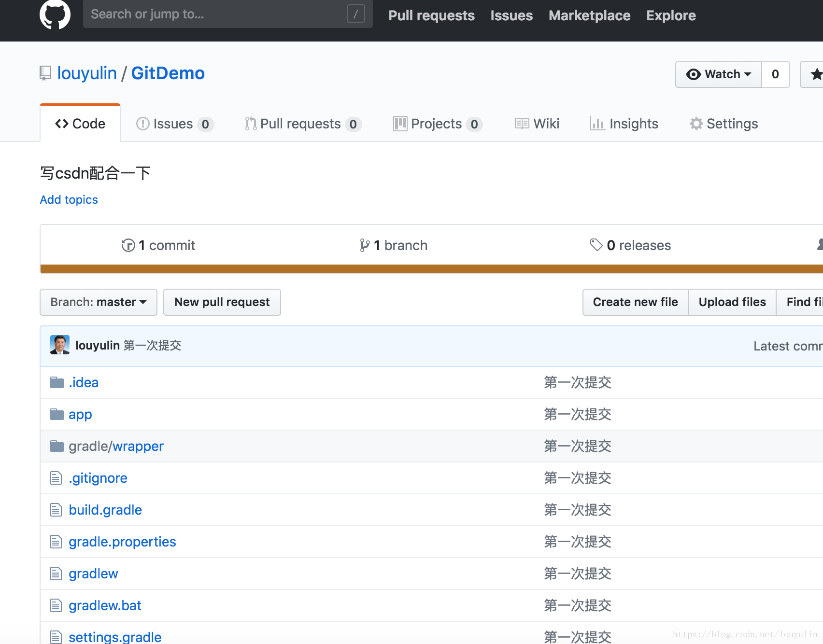The image size is (823, 644).
Task: Click the commit history clock icon
Action: [128, 245]
